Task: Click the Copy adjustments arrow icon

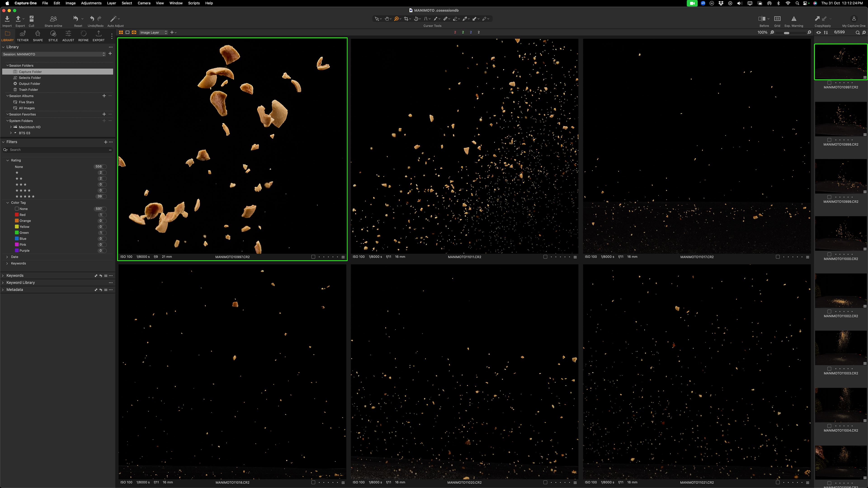Action: click(x=817, y=19)
